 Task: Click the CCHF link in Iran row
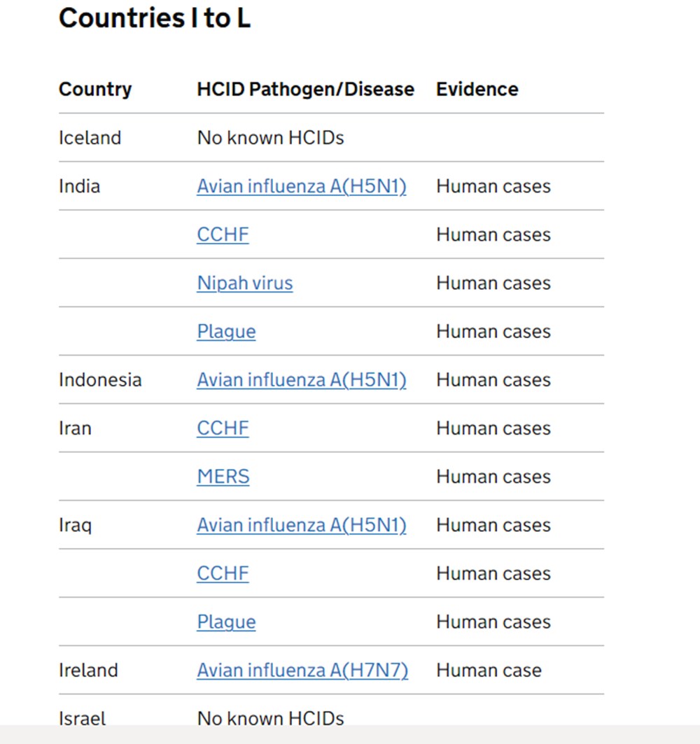click(x=223, y=428)
